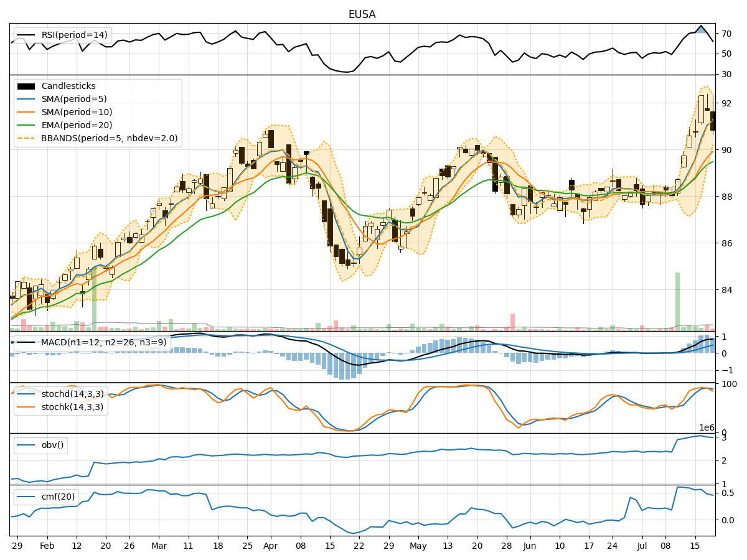Click the May date label on x-axis
The width and height of the screenshot is (747, 560).
click(x=418, y=545)
